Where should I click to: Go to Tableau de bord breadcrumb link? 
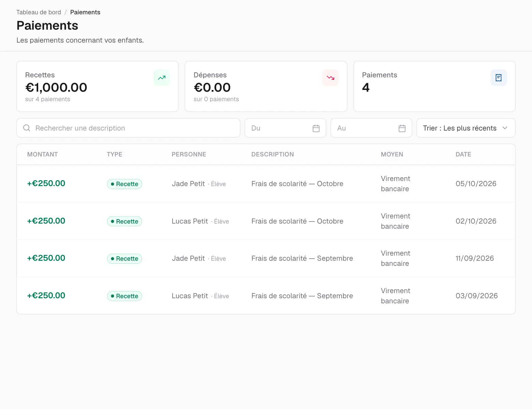(x=39, y=12)
